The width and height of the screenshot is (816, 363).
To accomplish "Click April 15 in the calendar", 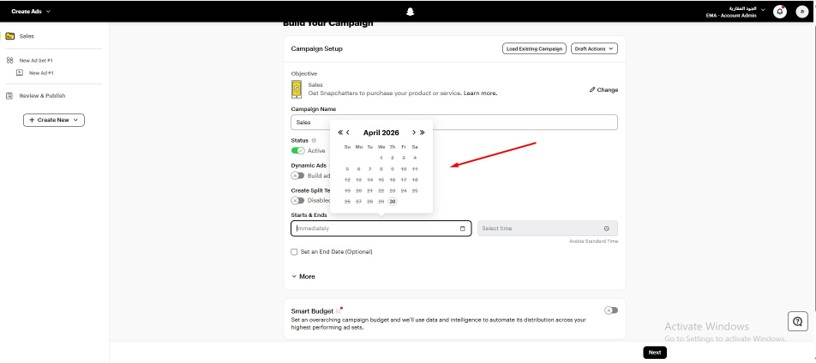I will point(381,180).
